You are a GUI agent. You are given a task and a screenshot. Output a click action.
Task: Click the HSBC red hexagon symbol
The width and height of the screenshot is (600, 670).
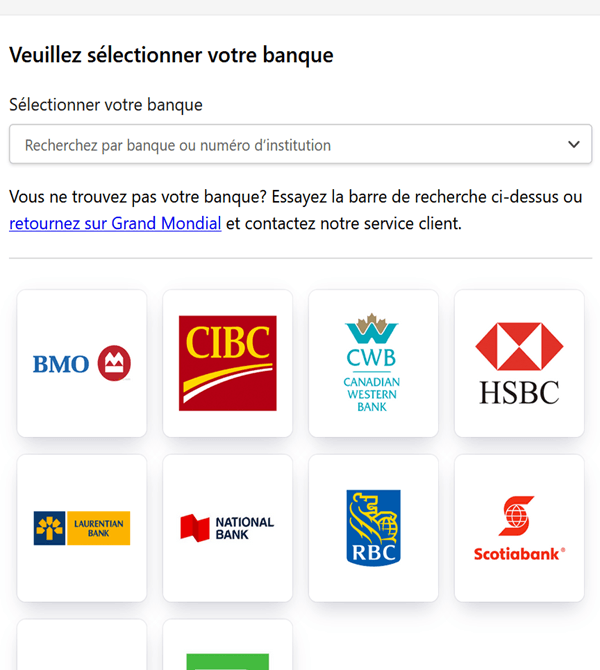pyautogui.click(x=519, y=347)
